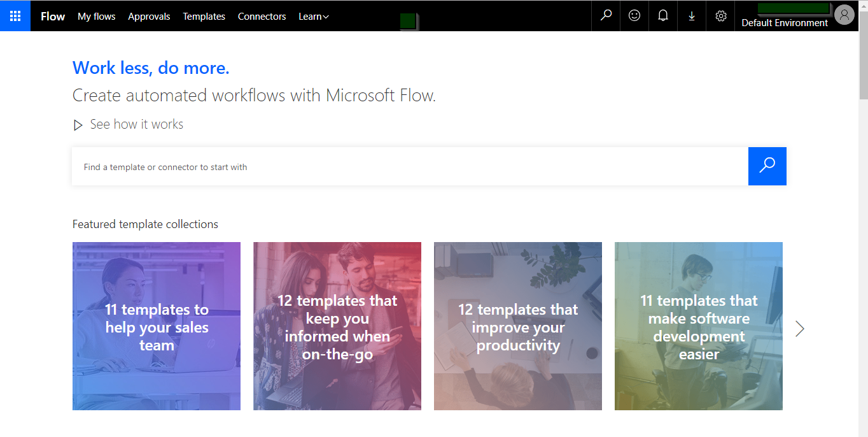Open Approvals page
The height and width of the screenshot is (437, 868).
149,17
